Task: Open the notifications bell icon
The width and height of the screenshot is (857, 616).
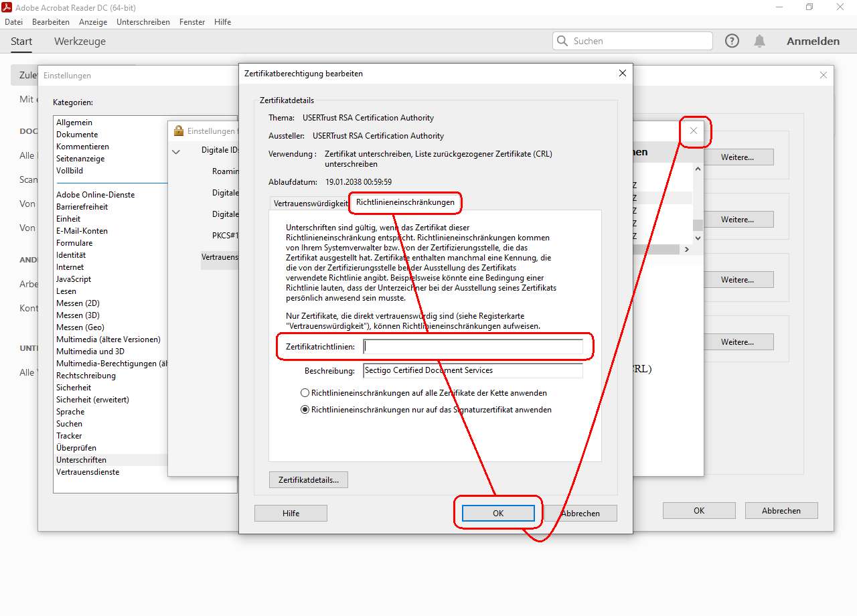Action: click(x=759, y=41)
